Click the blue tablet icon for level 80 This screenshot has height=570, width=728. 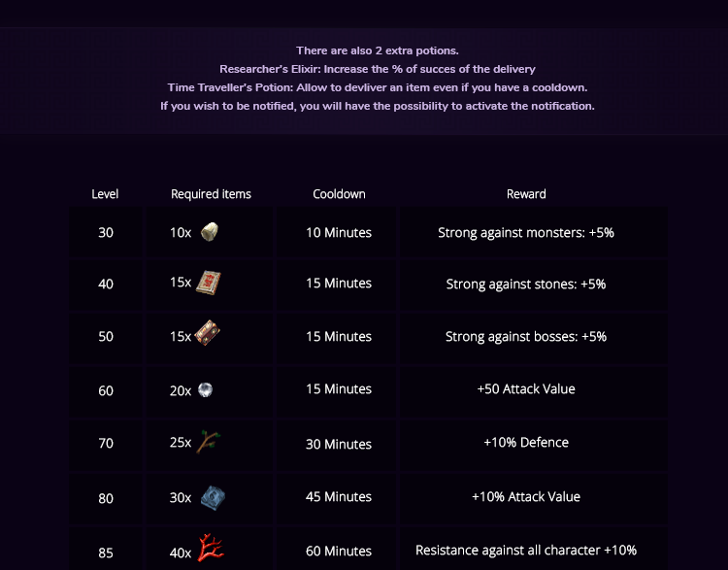[213, 497]
